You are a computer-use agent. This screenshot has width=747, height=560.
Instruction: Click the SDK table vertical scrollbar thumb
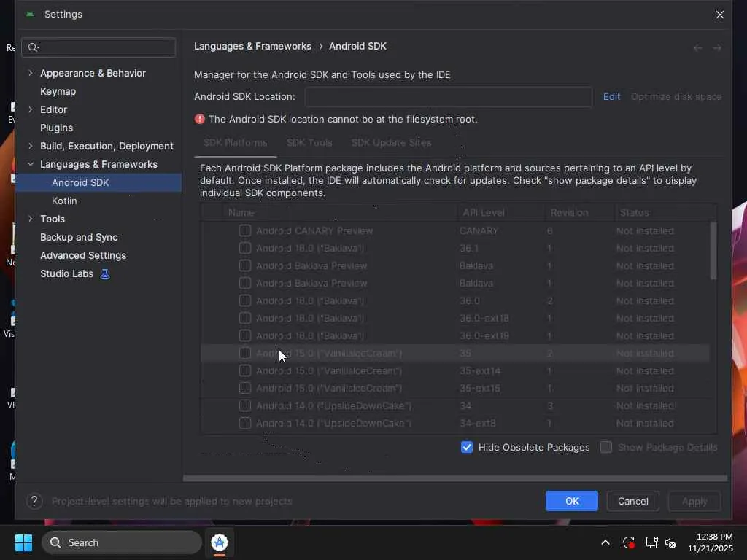click(x=713, y=251)
